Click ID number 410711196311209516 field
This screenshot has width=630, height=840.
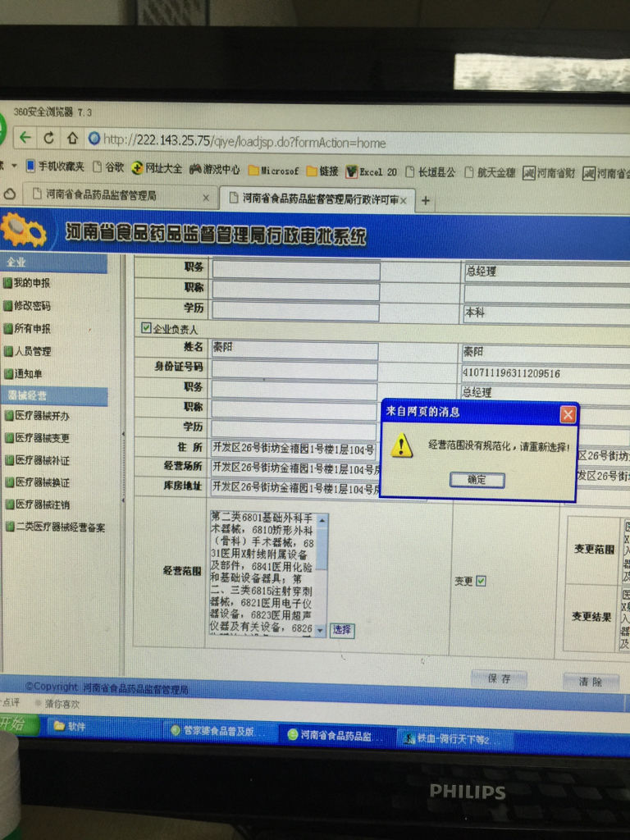point(546,373)
